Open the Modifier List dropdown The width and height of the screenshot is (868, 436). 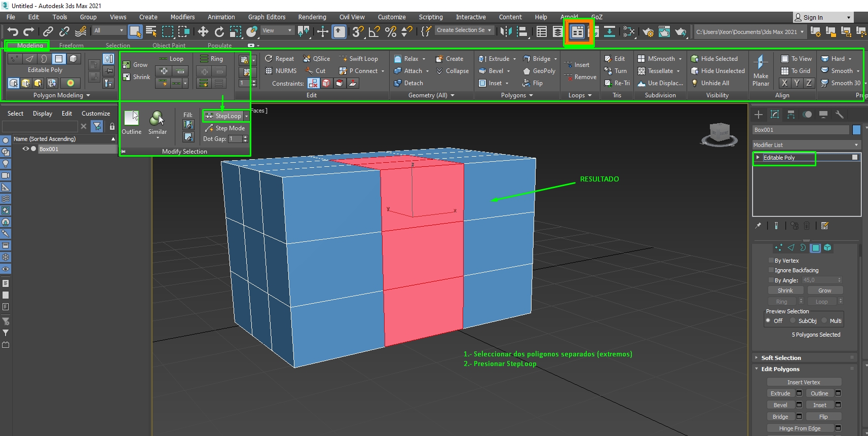point(807,145)
